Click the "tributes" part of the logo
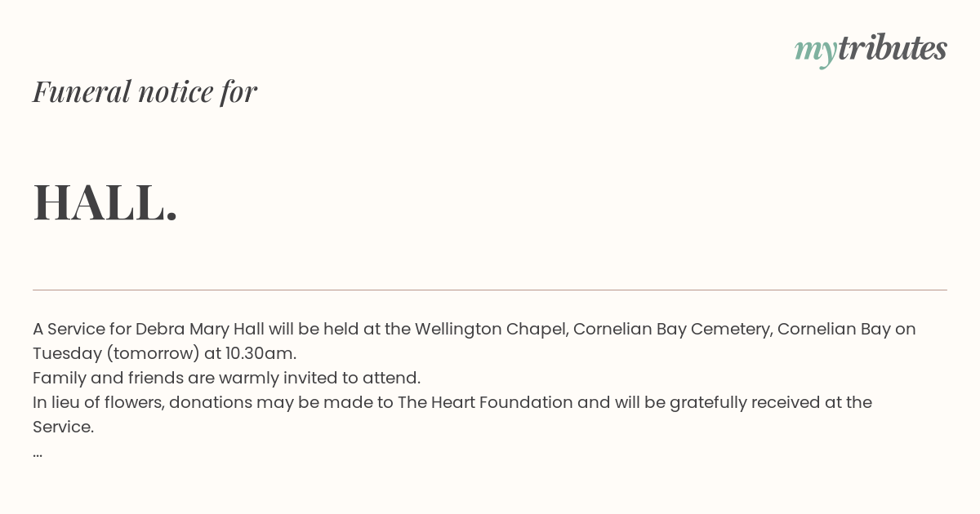Viewport: 980px width, 514px height. (893, 48)
